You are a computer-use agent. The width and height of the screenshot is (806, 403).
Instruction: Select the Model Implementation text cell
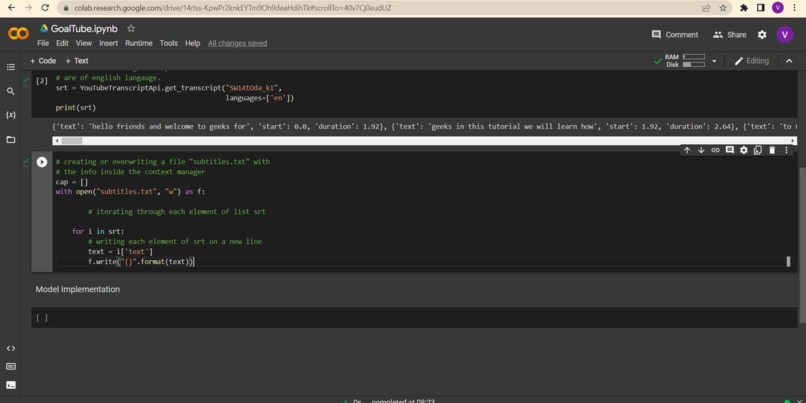click(78, 289)
